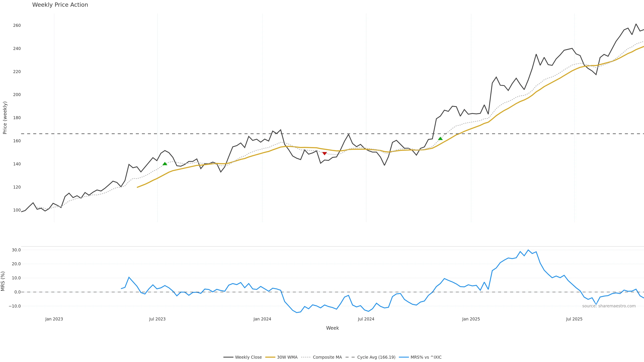Hide MRS% vs ^IXIC series via legend
Image resolution: width=644 pixels, height=362 pixels.
[426, 357]
